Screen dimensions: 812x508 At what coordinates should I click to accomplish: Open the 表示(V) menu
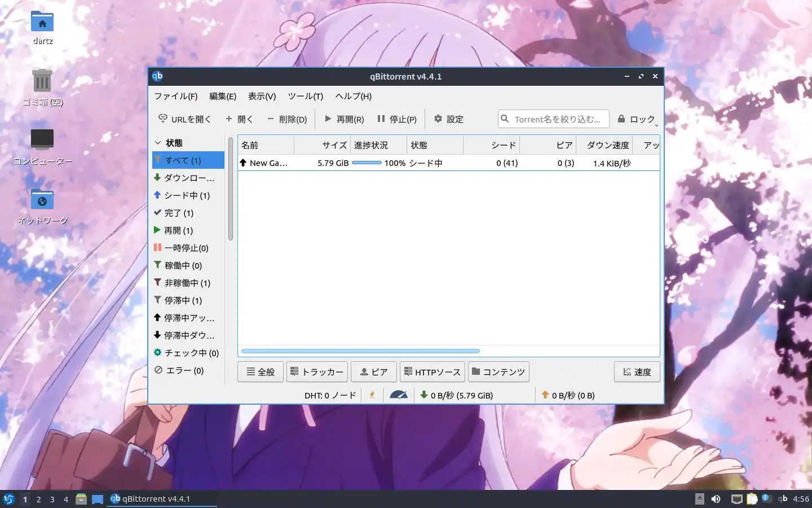pyautogui.click(x=262, y=96)
